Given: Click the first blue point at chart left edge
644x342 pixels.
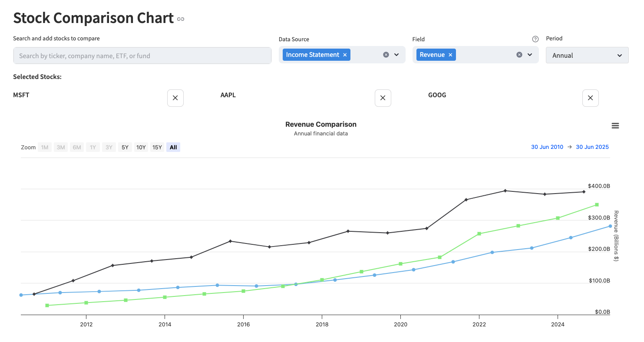Looking at the screenshot, I should pyautogui.click(x=21, y=295).
